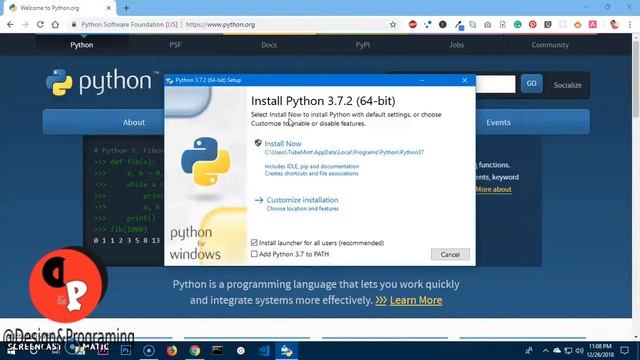Screen dimensions: 640x360
Task: Open the Socialize menu
Action: pos(567,85)
